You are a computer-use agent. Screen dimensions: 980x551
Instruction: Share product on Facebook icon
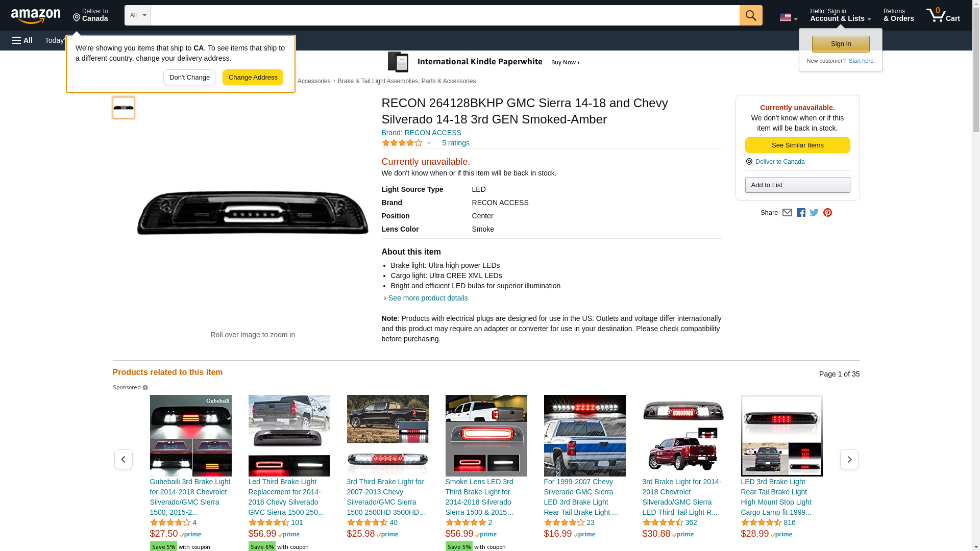click(x=801, y=213)
